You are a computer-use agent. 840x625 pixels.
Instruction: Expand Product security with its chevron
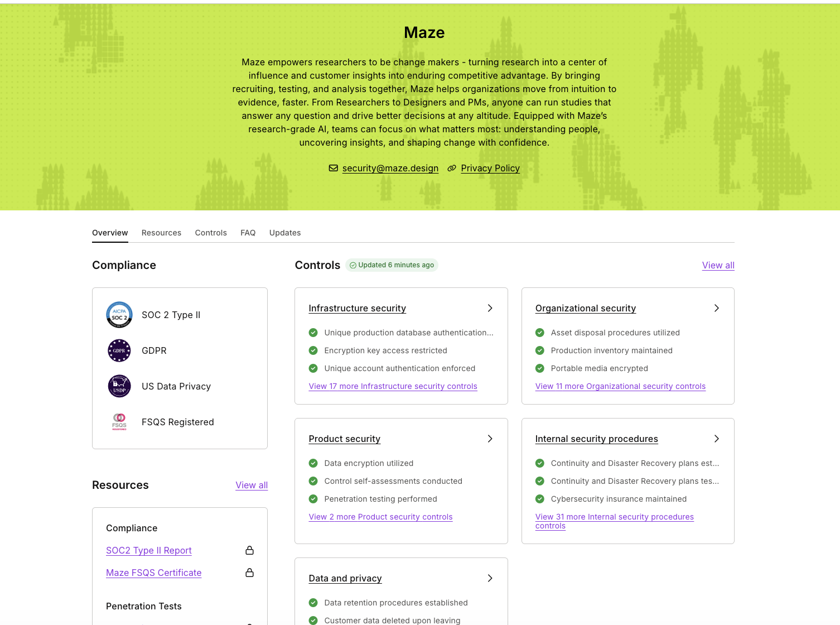pos(490,439)
